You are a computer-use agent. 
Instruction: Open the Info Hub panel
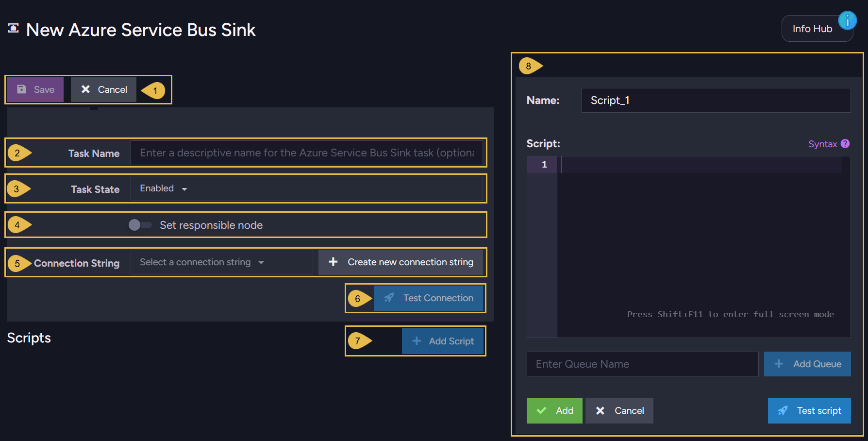(818, 29)
